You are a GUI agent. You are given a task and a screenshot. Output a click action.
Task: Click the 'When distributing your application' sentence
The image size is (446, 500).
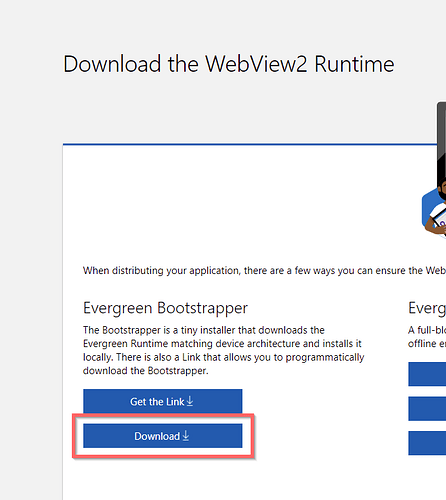pos(264,270)
